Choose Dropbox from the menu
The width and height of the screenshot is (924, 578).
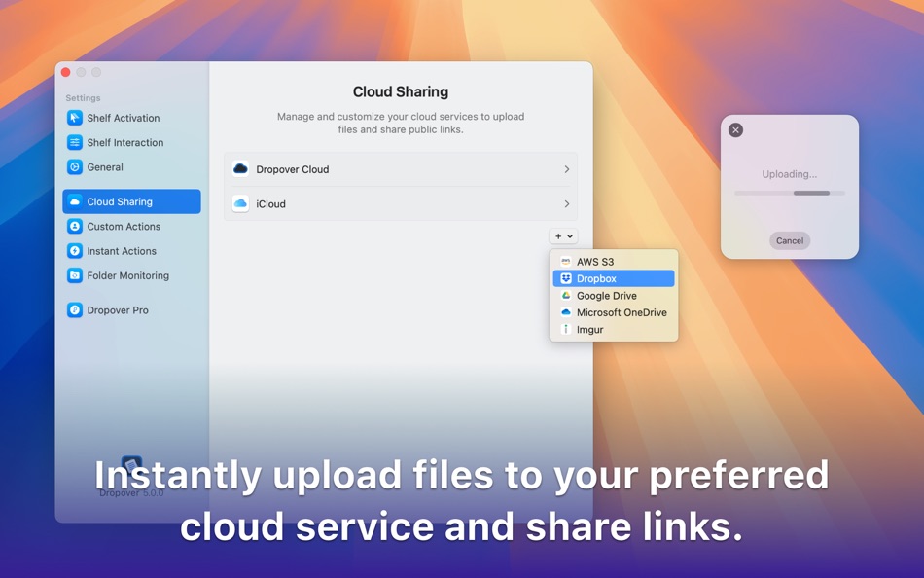614,278
